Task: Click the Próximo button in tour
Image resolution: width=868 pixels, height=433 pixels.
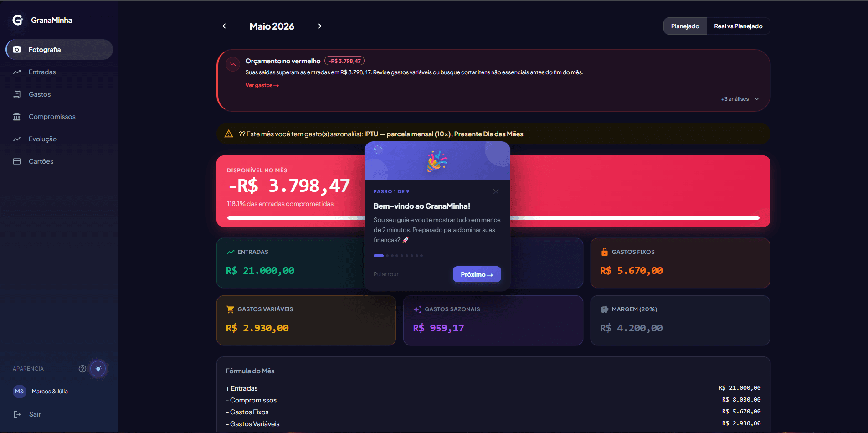Action: click(477, 274)
